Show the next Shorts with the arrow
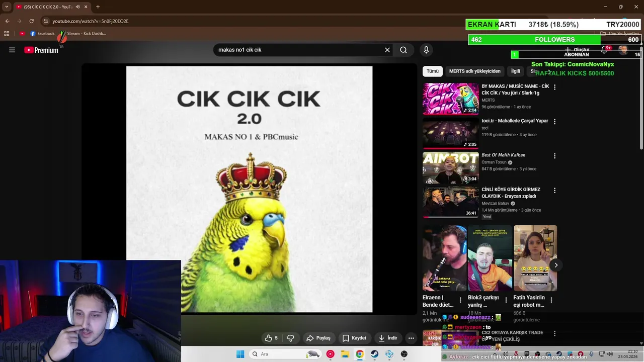 [x=556, y=265]
